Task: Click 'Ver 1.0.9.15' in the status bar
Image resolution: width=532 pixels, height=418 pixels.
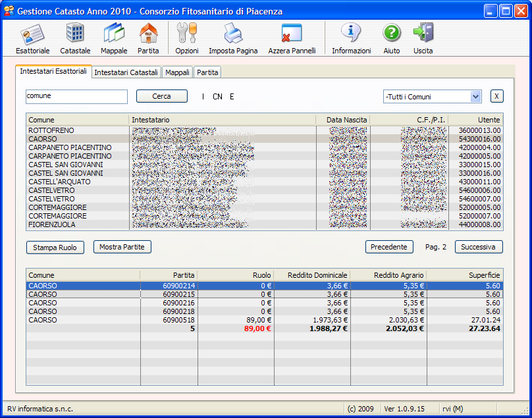Action: tap(404, 409)
